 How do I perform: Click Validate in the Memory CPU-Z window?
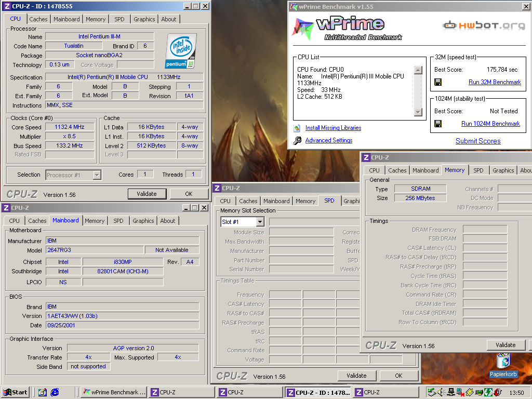click(506, 345)
